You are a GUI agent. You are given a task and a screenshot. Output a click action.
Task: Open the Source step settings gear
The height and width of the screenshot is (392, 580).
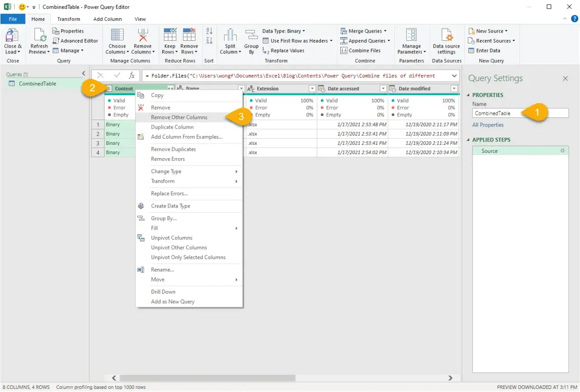[x=562, y=151]
